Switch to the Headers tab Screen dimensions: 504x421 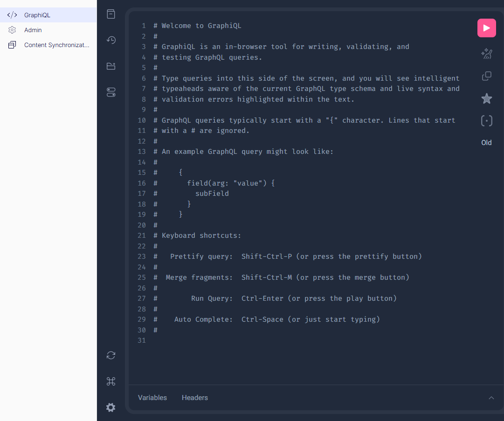pyautogui.click(x=195, y=398)
